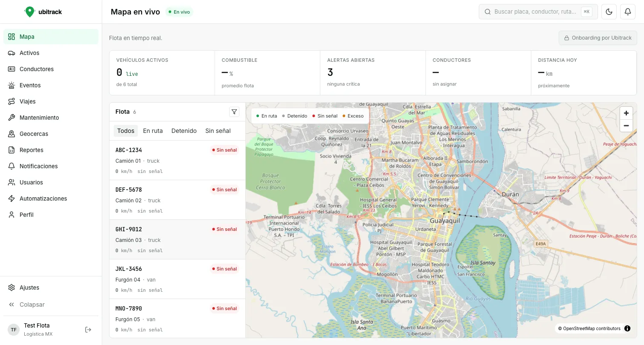644x345 pixels.
Task: Click the Buscar placa search field
Action: pyautogui.click(x=538, y=12)
